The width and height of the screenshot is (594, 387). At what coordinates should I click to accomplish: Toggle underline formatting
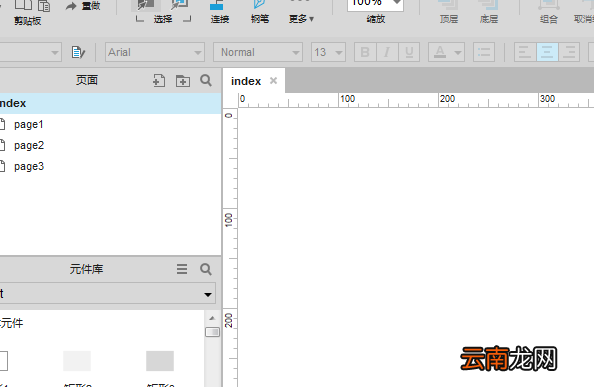tap(409, 52)
